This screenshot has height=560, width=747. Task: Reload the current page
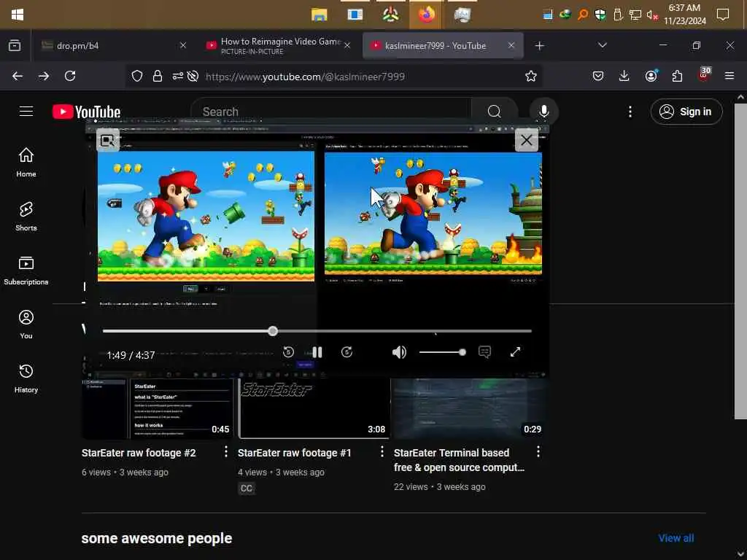[x=70, y=76]
